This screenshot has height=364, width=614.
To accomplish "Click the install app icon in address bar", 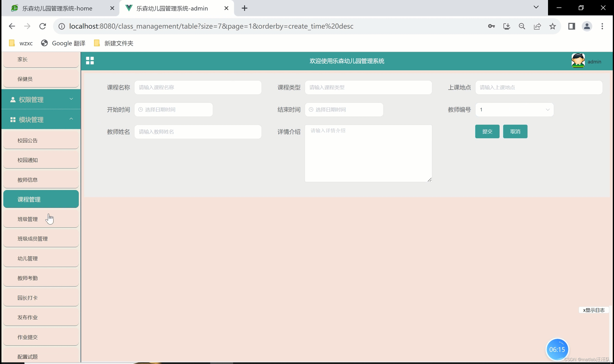I will click(x=507, y=26).
